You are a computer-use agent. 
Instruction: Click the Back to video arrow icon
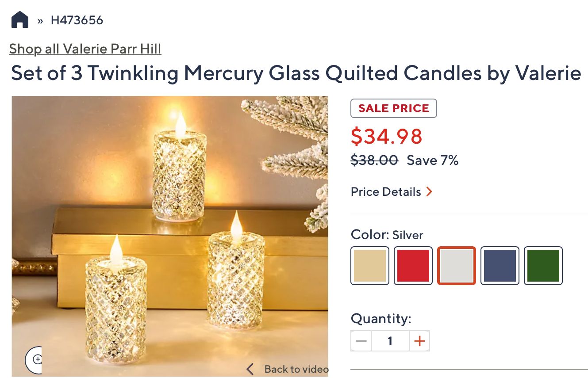pos(250,369)
